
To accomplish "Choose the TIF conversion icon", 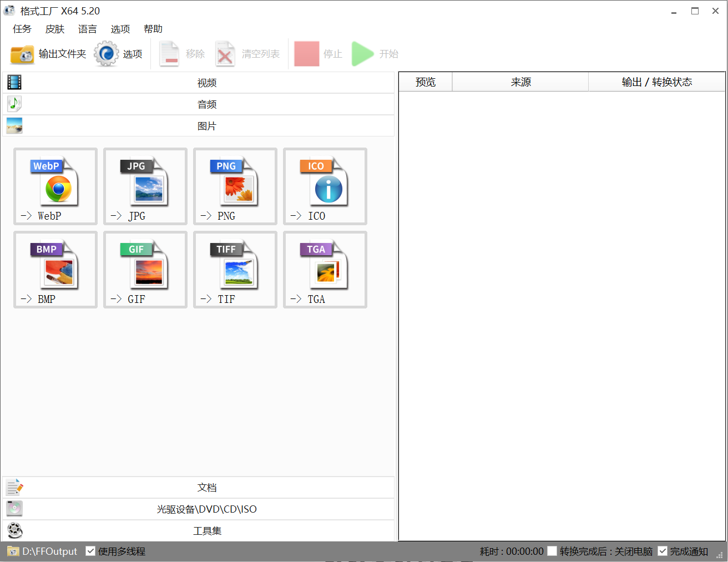I will click(x=235, y=270).
